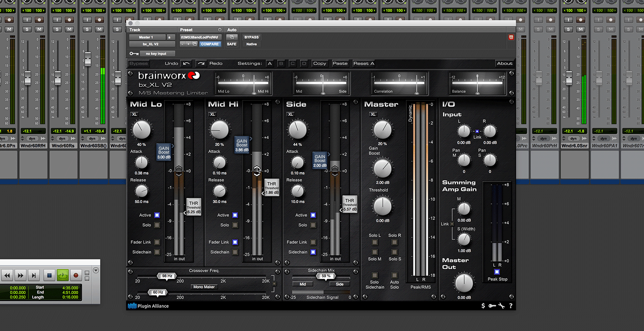The image size is (644, 331).
Task: Click the Plugin Alliance logo
Action: [x=148, y=306]
